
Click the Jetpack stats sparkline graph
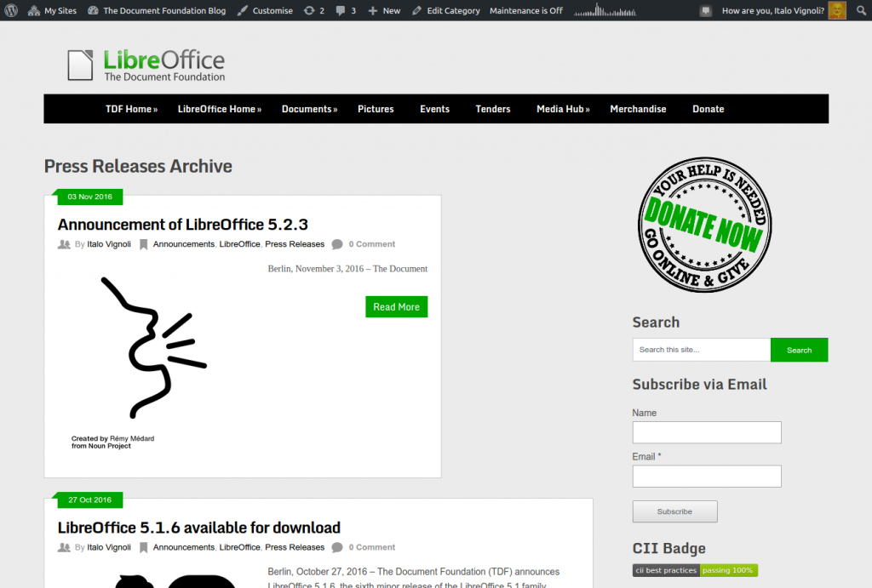604,10
